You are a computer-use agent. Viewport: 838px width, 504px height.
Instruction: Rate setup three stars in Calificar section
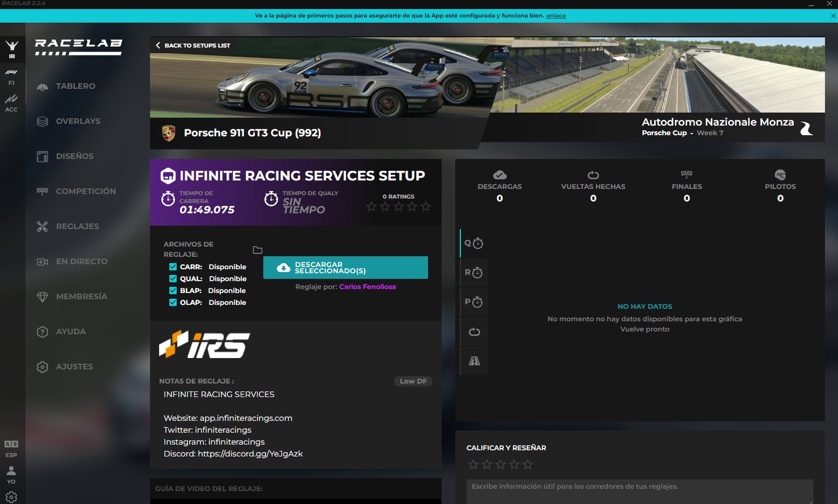[501, 464]
